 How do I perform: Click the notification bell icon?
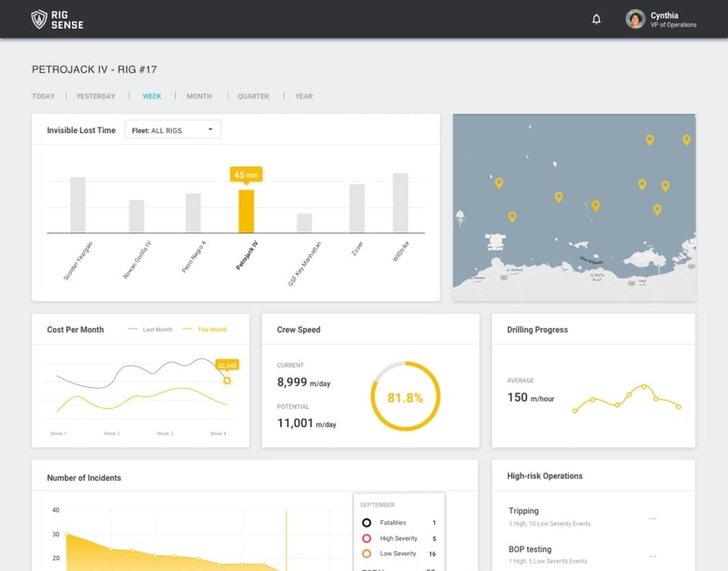coord(596,19)
